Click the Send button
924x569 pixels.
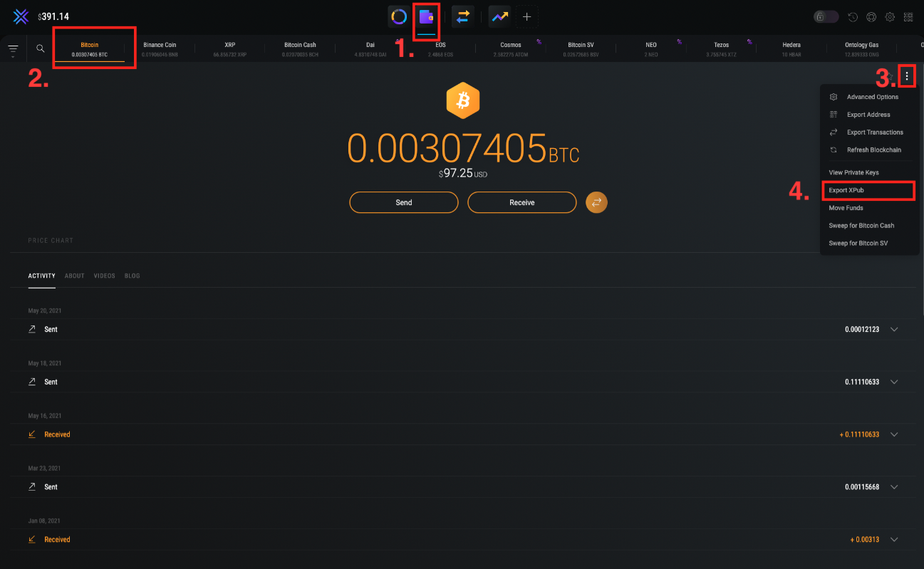coord(403,202)
